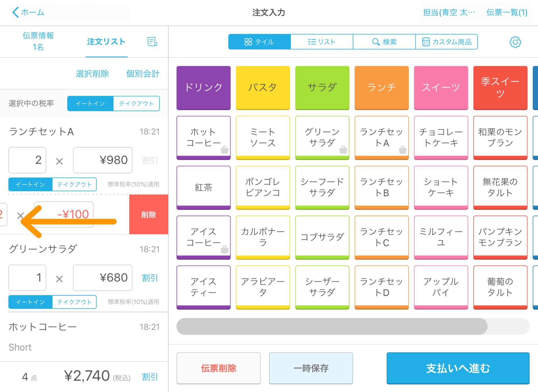This screenshot has height=392, width=538.
Task: Select the purple ドリンク category
Action: [x=203, y=88]
